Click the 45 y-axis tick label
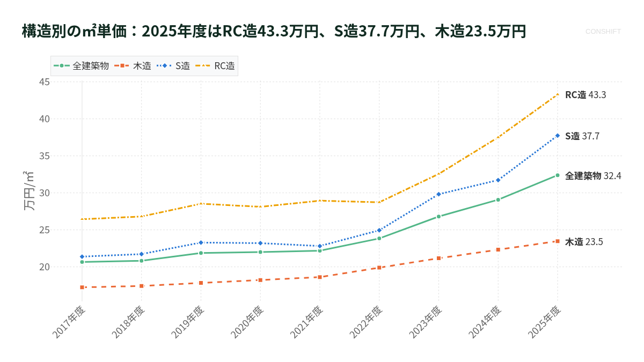 pos(45,82)
